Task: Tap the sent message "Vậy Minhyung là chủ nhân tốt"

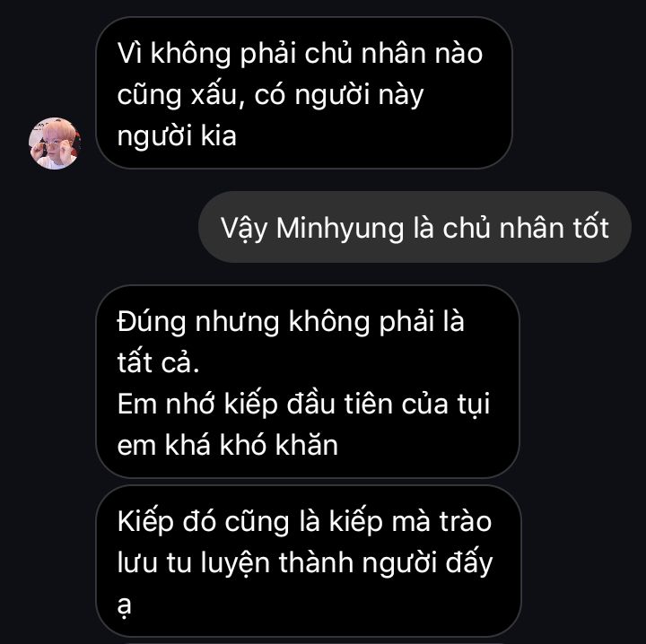Action: [x=415, y=227]
